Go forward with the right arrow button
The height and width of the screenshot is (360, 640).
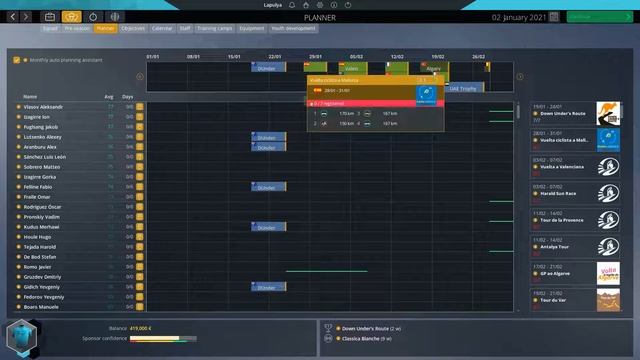click(26, 17)
